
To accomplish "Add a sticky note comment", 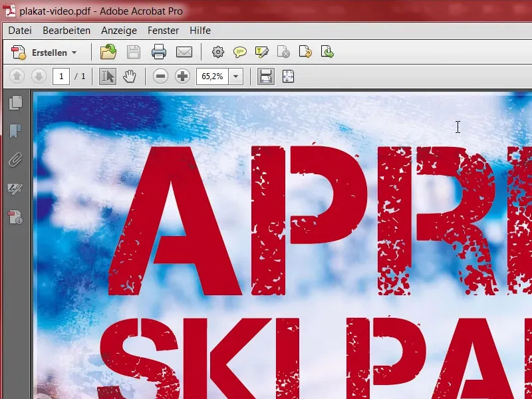I will click(240, 53).
